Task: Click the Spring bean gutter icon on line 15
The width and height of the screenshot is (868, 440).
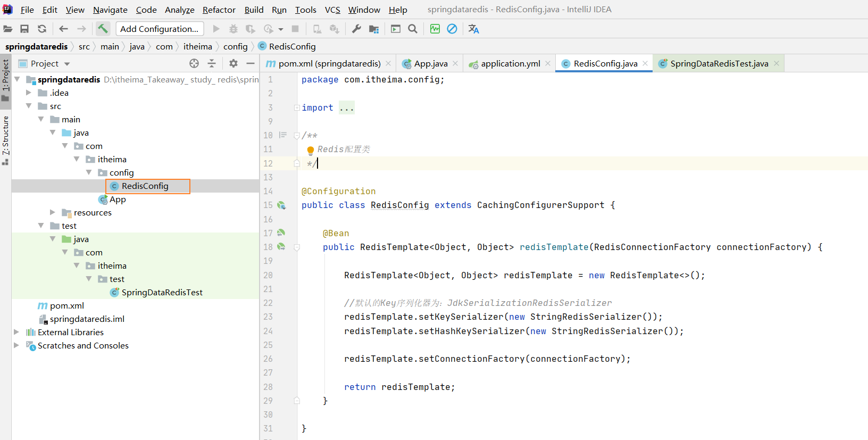Action: [x=282, y=205]
